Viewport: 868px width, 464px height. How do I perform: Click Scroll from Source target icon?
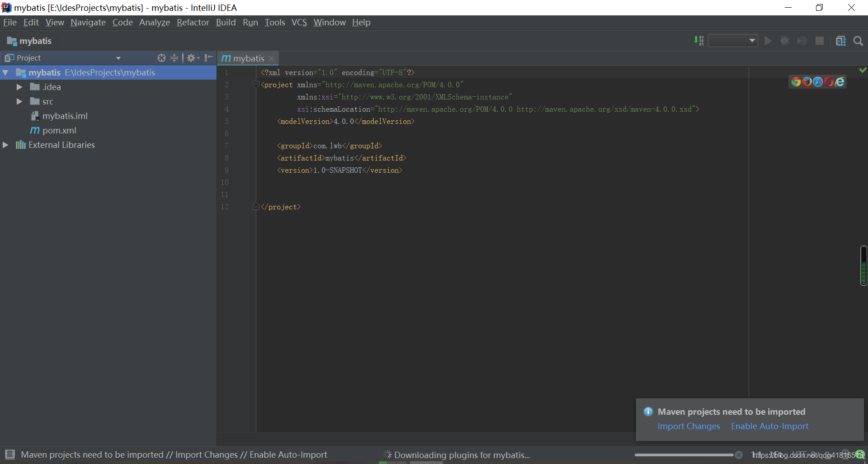pos(161,58)
